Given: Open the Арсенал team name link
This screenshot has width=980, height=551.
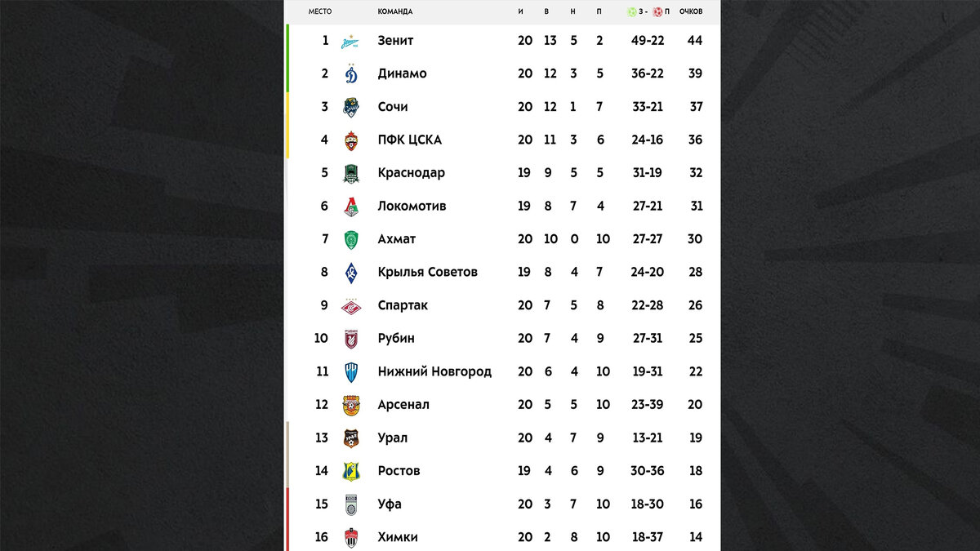Looking at the screenshot, I should pos(403,405).
